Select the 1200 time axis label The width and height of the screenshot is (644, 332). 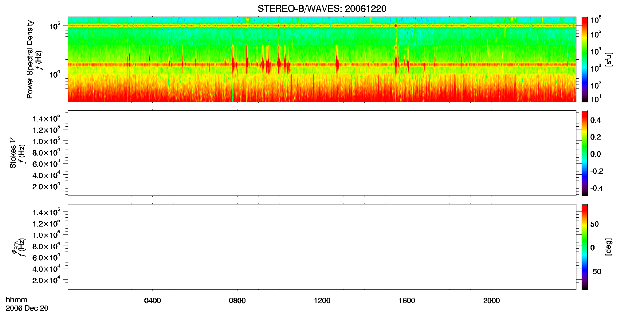tap(322, 301)
